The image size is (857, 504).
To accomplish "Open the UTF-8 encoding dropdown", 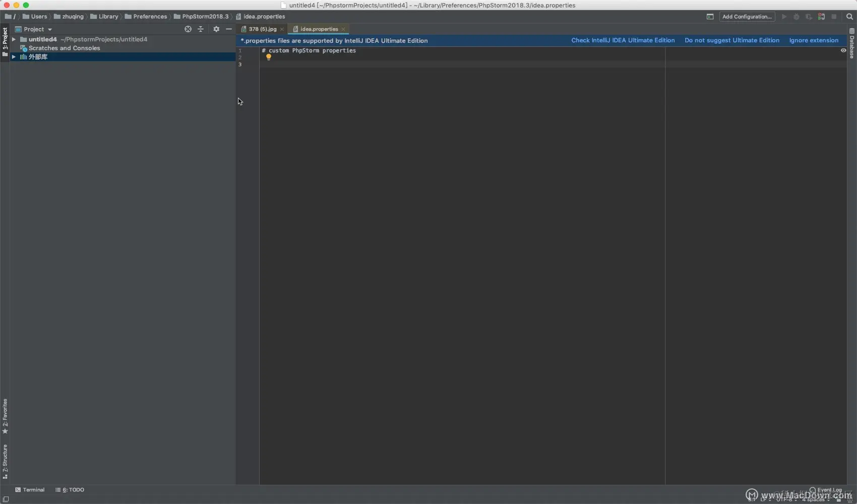I will [786, 499].
